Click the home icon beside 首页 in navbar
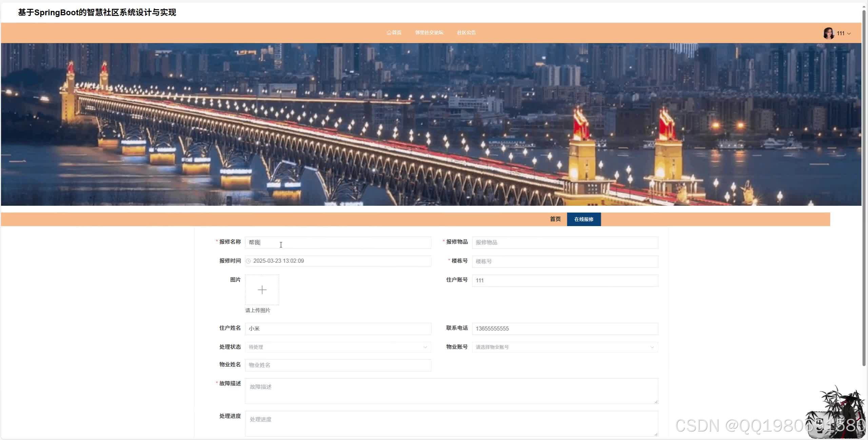Viewport: 868px width, 440px height. (x=389, y=33)
